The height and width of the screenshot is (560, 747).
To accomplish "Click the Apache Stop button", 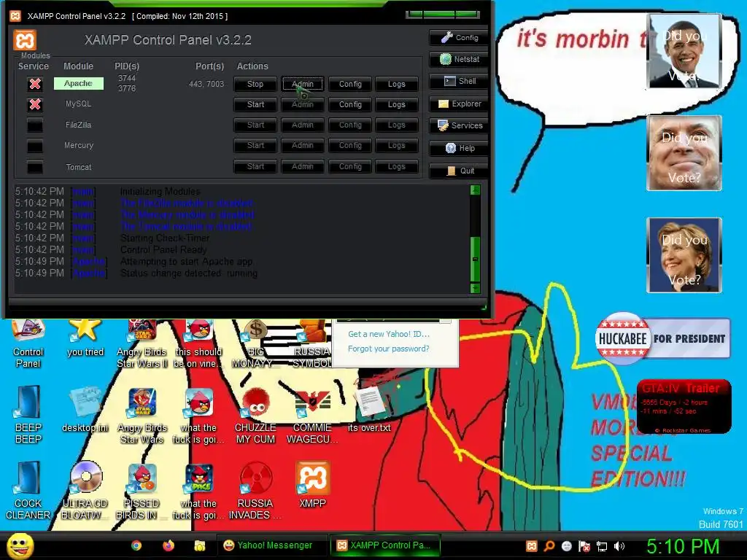I will pos(255,84).
